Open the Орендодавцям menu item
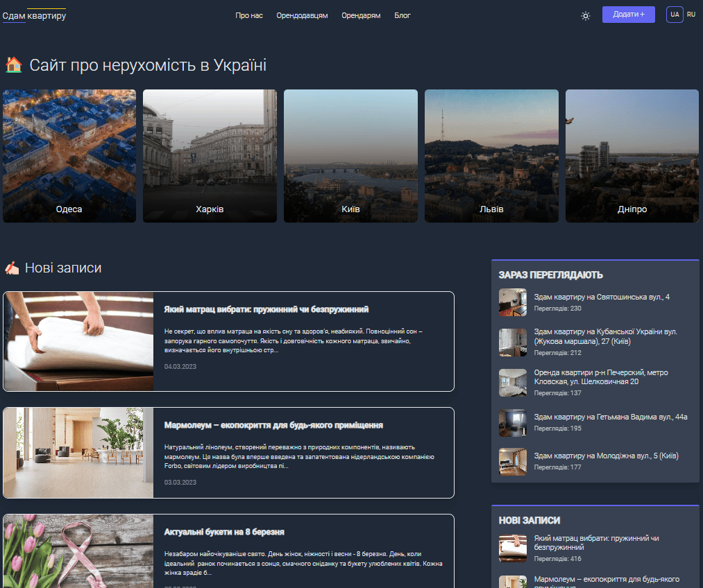This screenshot has width=703, height=588. [302, 16]
